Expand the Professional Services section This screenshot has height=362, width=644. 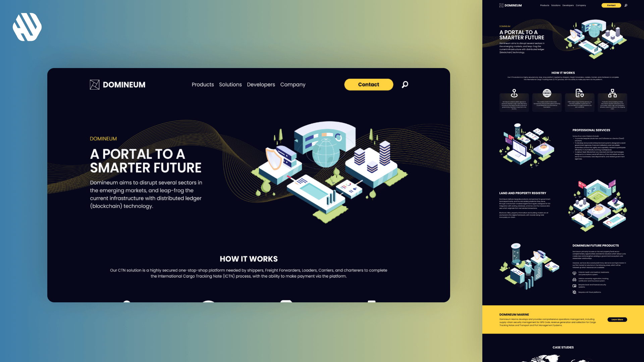coord(591,130)
